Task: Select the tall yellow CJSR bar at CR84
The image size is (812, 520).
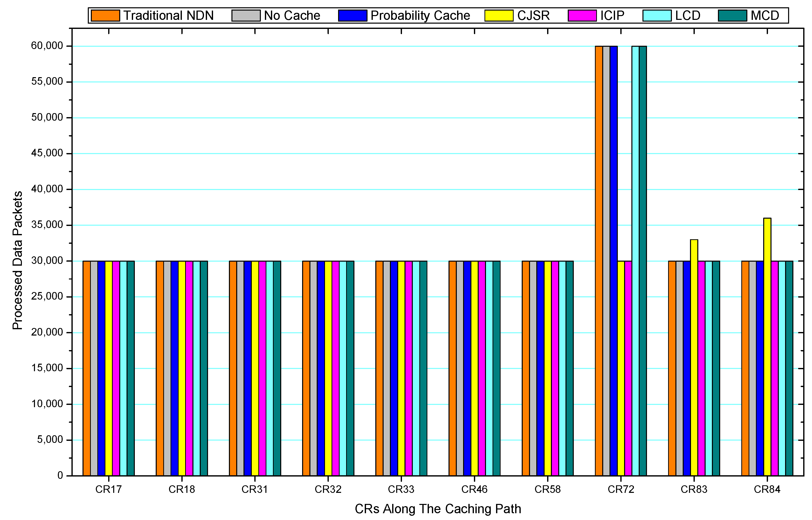Action: click(767, 347)
